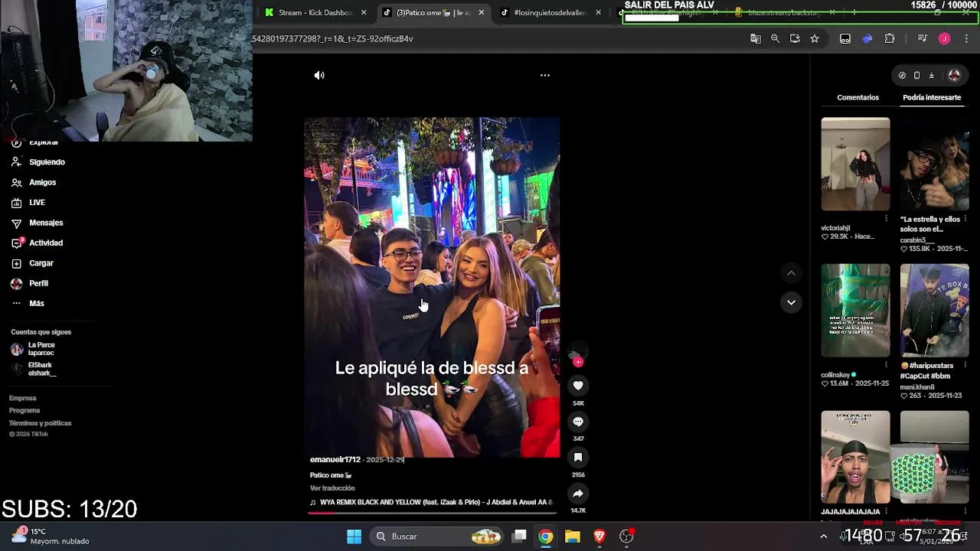The width and height of the screenshot is (980, 551).
Task: Close the Patico ome TikTok tab
Action: coord(481,12)
